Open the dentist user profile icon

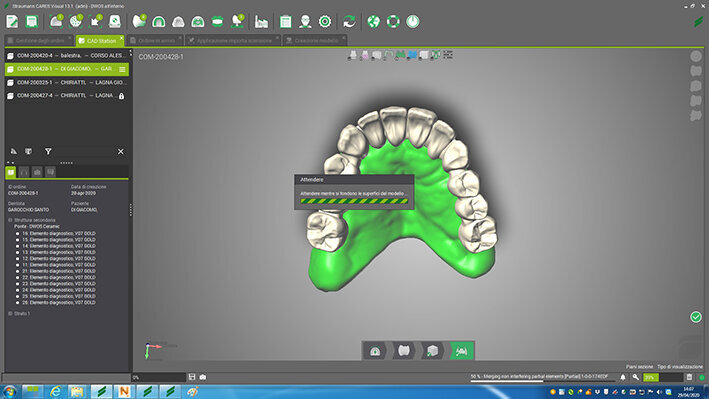pyautogui.click(x=305, y=21)
